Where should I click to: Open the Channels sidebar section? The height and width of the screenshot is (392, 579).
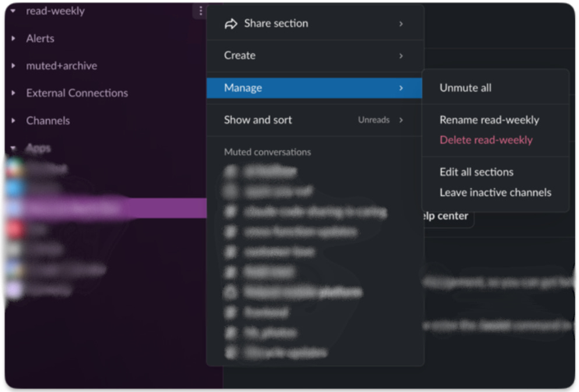click(48, 121)
